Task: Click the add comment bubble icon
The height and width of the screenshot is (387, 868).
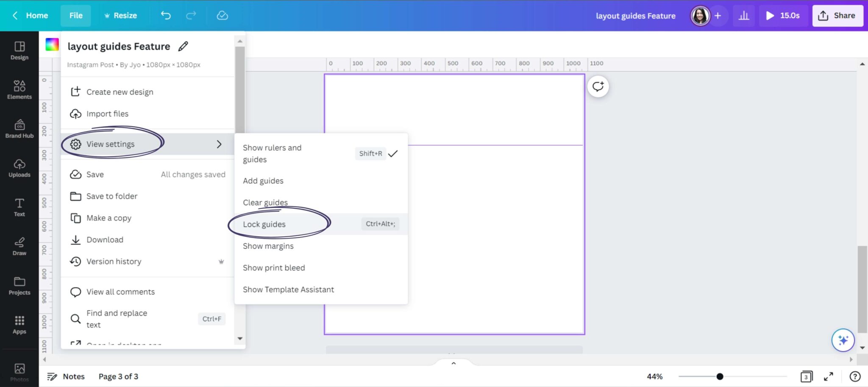Action: coord(598,87)
